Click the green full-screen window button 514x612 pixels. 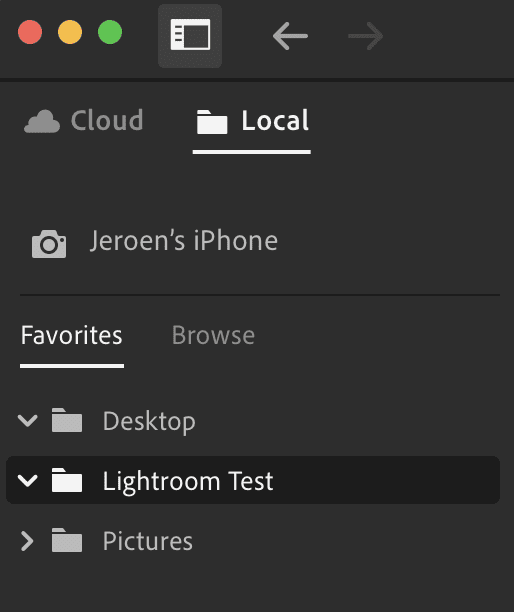point(110,32)
